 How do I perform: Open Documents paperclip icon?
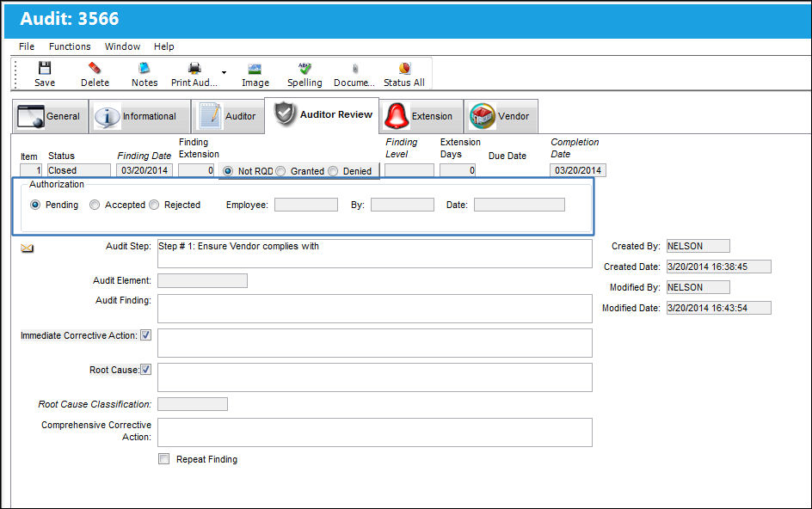pyautogui.click(x=354, y=68)
